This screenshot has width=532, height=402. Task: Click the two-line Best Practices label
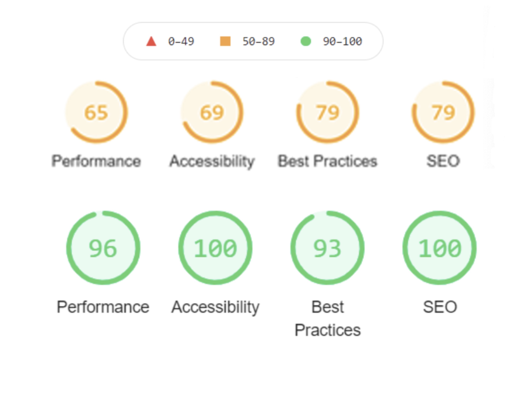pyautogui.click(x=328, y=318)
